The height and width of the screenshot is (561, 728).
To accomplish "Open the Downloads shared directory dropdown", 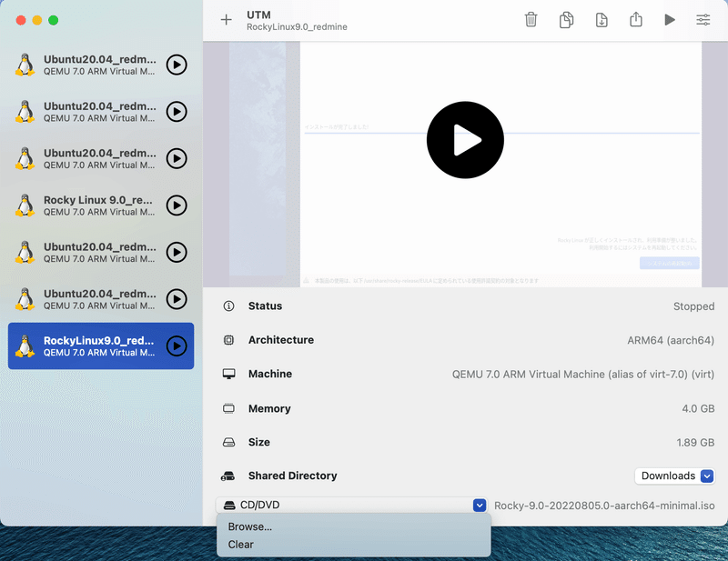I will 674,476.
